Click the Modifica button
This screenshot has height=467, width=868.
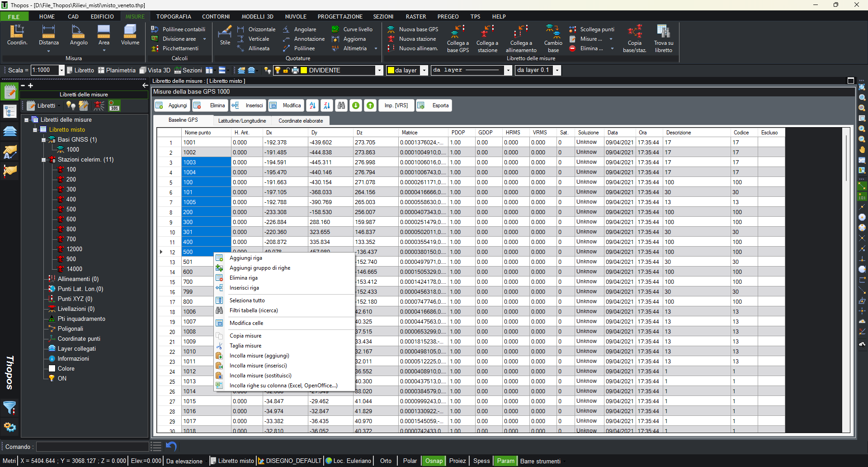286,105
